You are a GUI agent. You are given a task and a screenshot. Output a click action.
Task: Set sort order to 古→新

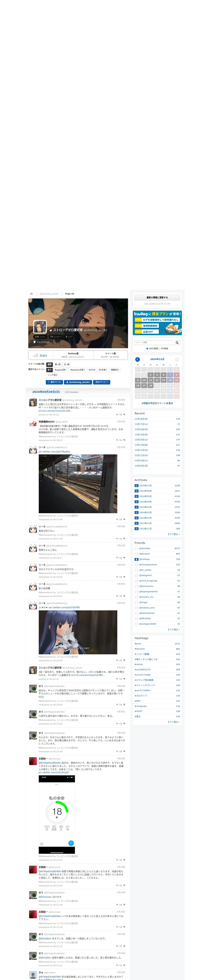(x=67, y=364)
